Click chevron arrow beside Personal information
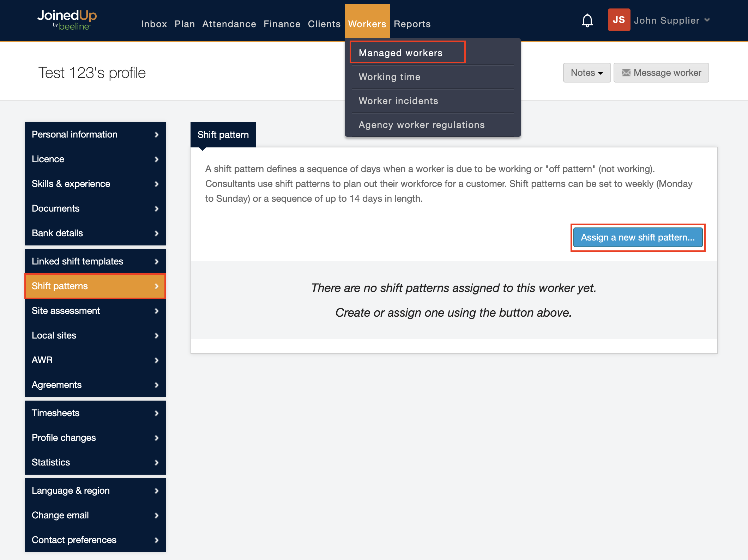748x560 pixels. [x=157, y=135]
